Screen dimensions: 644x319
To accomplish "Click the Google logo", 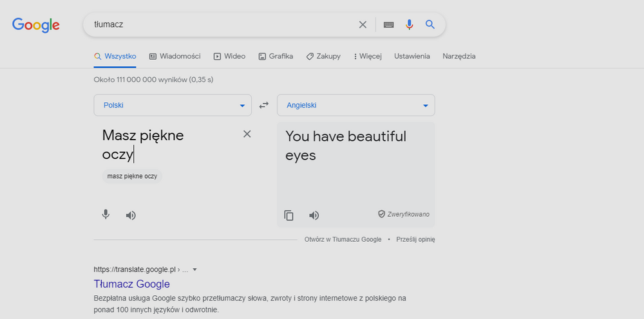I will click(x=36, y=25).
